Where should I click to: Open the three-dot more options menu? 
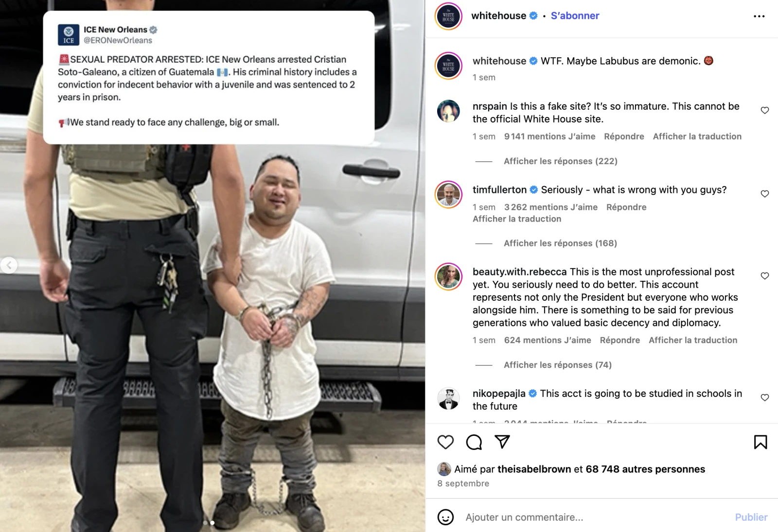pyautogui.click(x=759, y=16)
